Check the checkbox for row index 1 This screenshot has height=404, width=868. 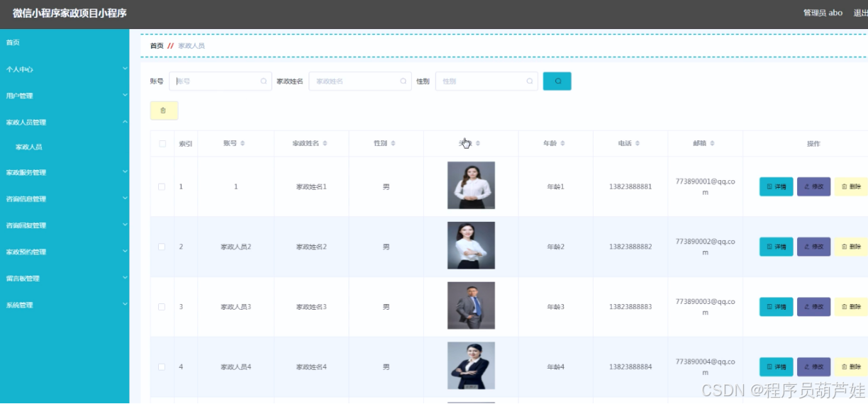162,186
